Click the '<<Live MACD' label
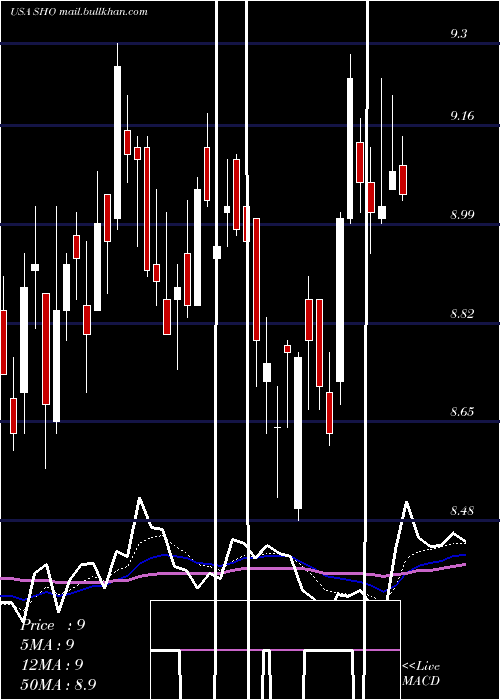Image resolution: width=500 pixels, height=700 pixels. 421,674
